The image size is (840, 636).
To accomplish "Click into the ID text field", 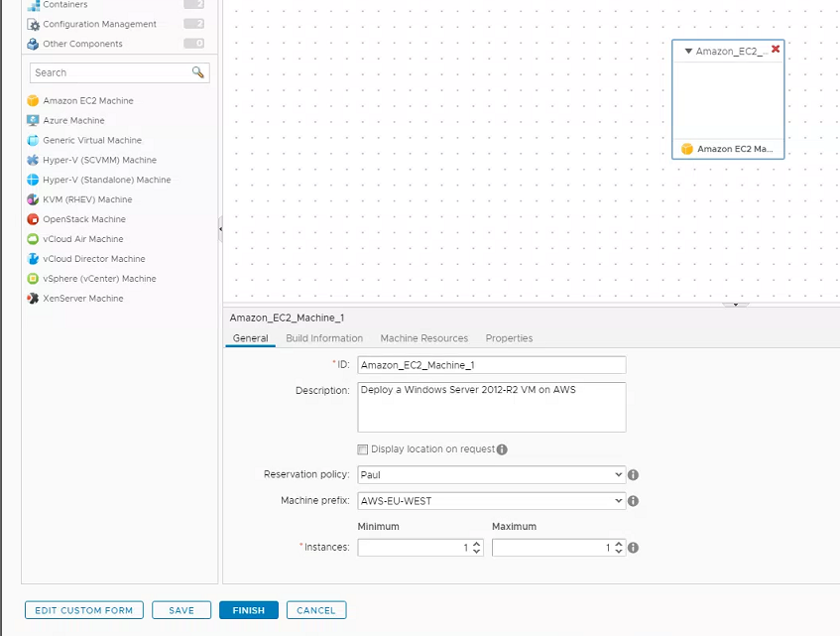I will [491, 365].
